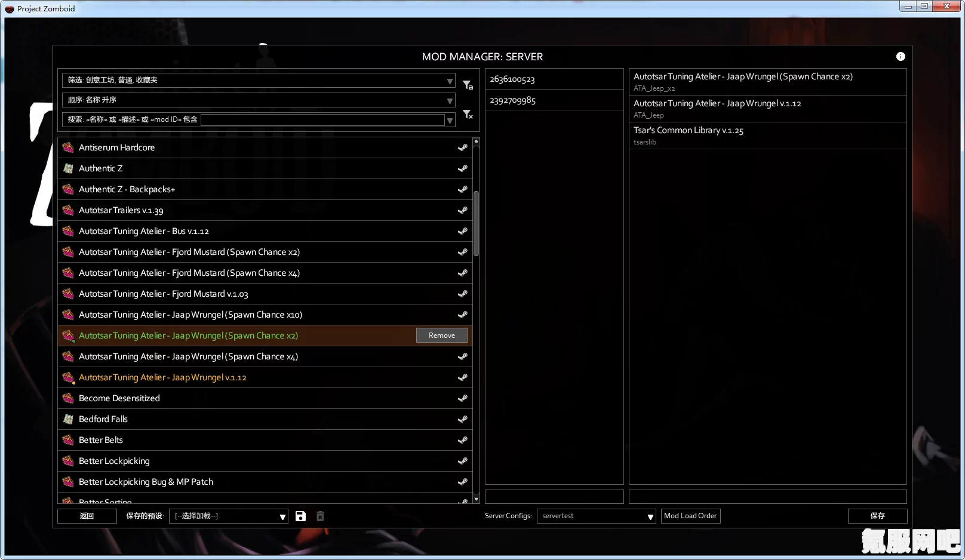
Task: Click the mod list scroll up arrow
Action: pos(476,141)
